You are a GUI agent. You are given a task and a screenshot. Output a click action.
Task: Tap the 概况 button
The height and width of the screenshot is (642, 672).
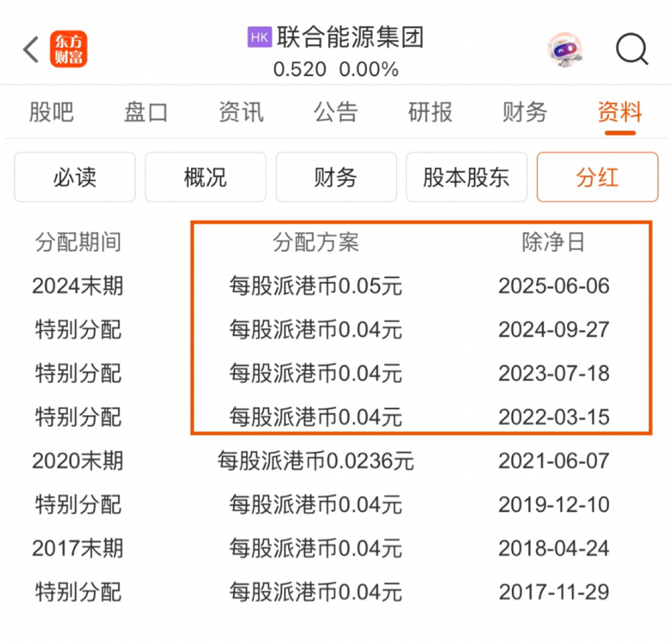[205, 177]
